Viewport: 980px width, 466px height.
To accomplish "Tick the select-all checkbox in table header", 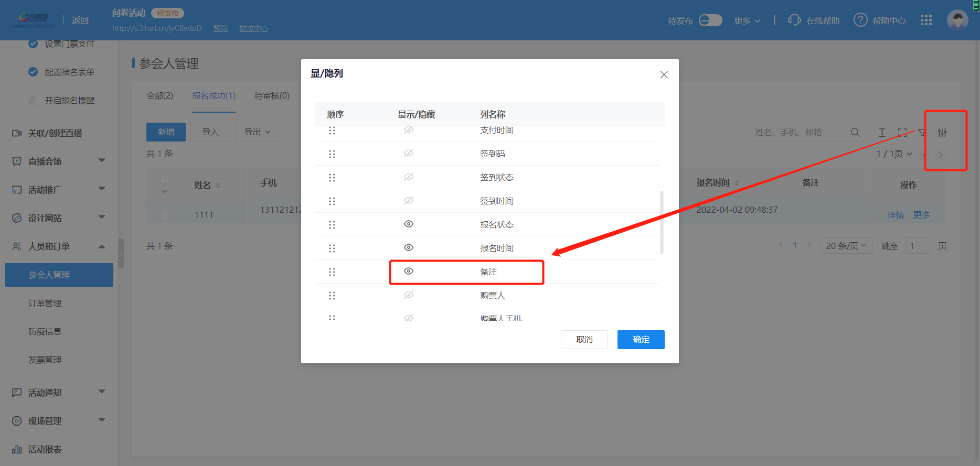I will [x=165, y=179].
